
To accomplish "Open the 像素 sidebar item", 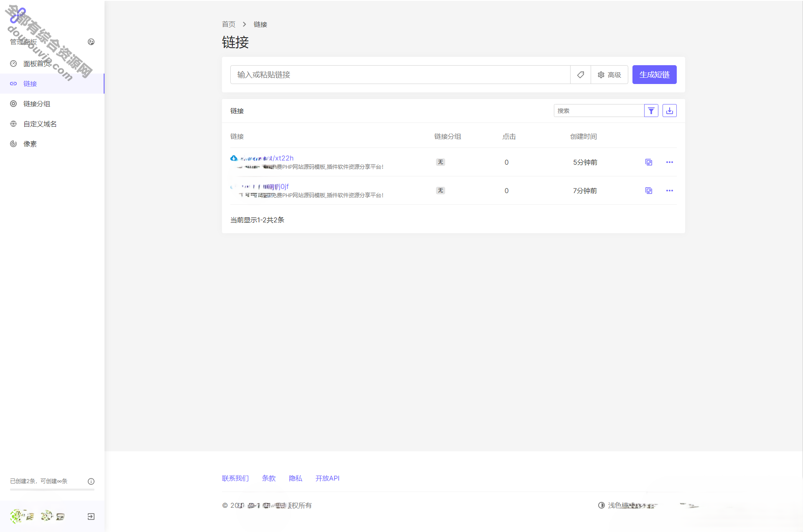I will 52,144.
